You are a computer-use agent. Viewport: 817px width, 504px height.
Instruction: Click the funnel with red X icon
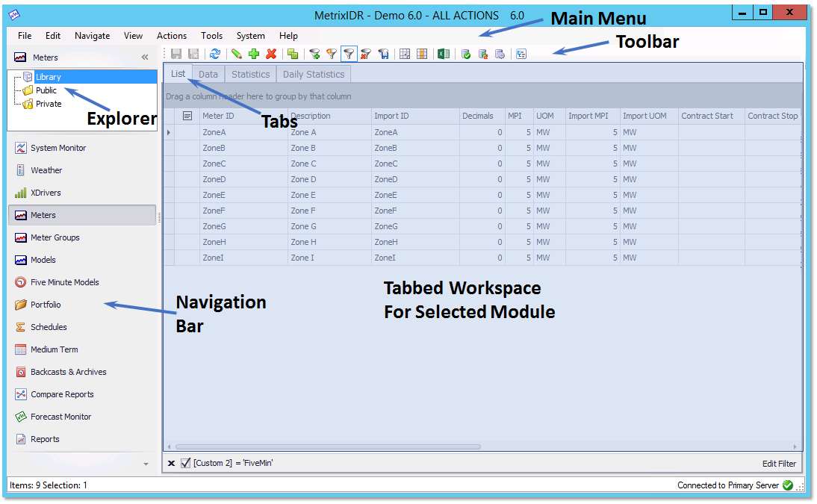coord(366,54)
